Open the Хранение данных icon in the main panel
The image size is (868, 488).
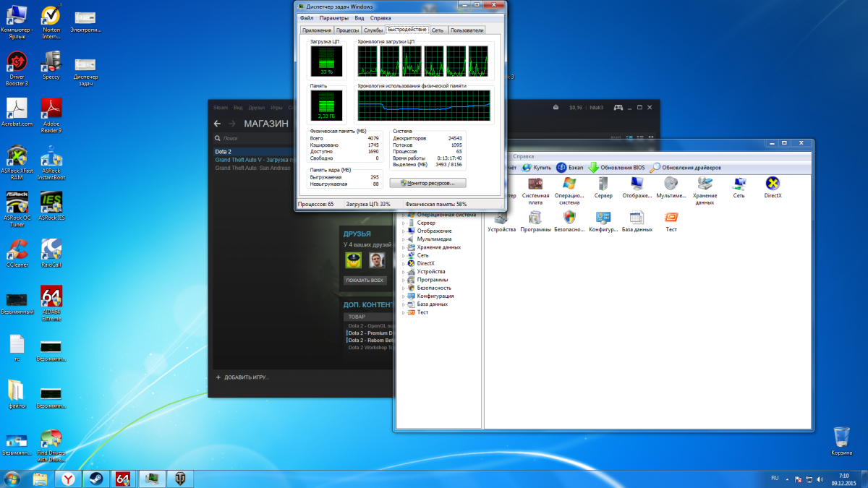[705, 184]
